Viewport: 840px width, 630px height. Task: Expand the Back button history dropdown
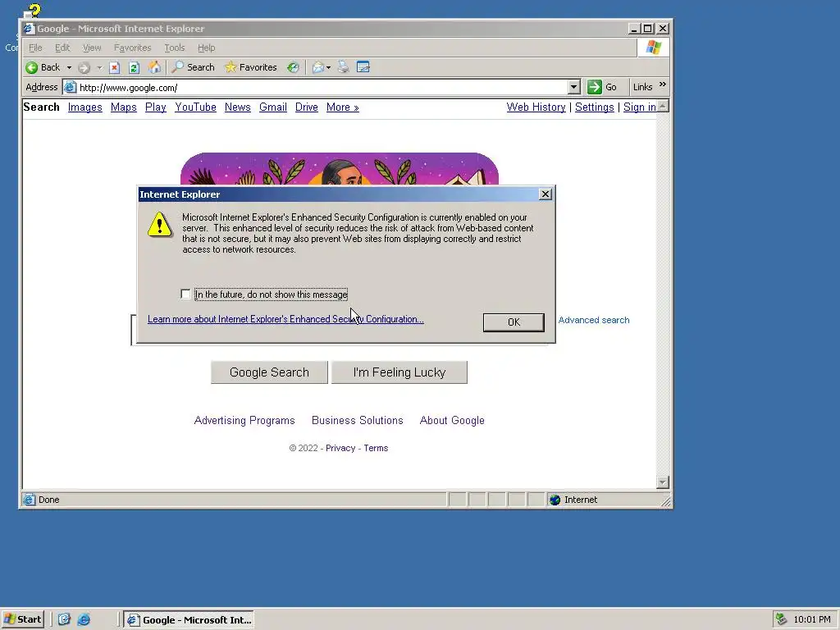(x=69, y=67)
